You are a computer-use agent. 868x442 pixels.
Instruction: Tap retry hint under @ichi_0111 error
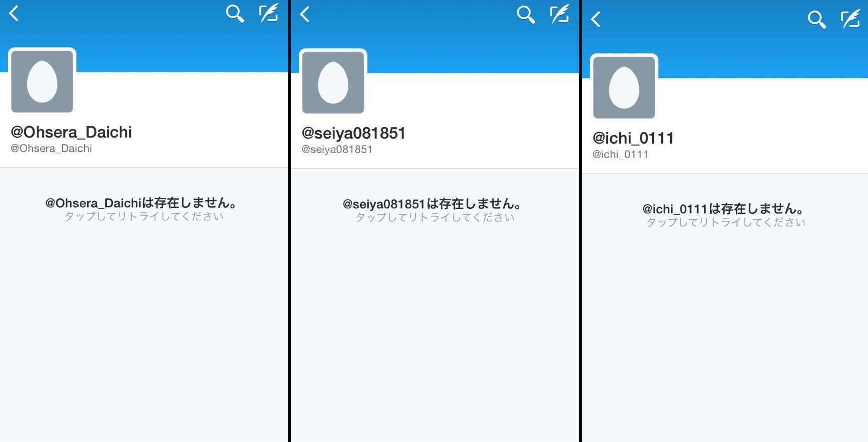coord(726,222)
